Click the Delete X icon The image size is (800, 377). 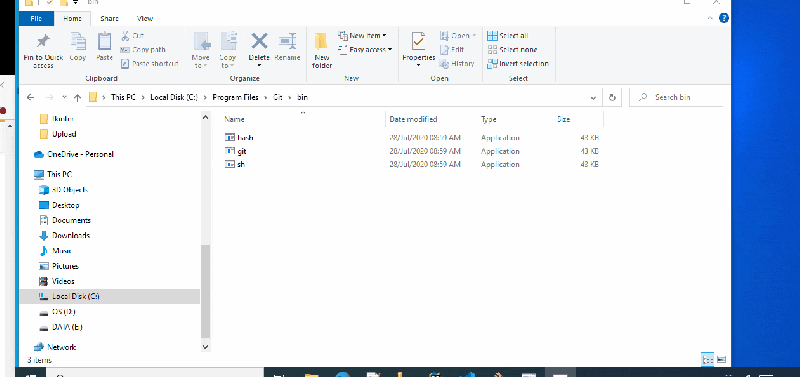259,41
